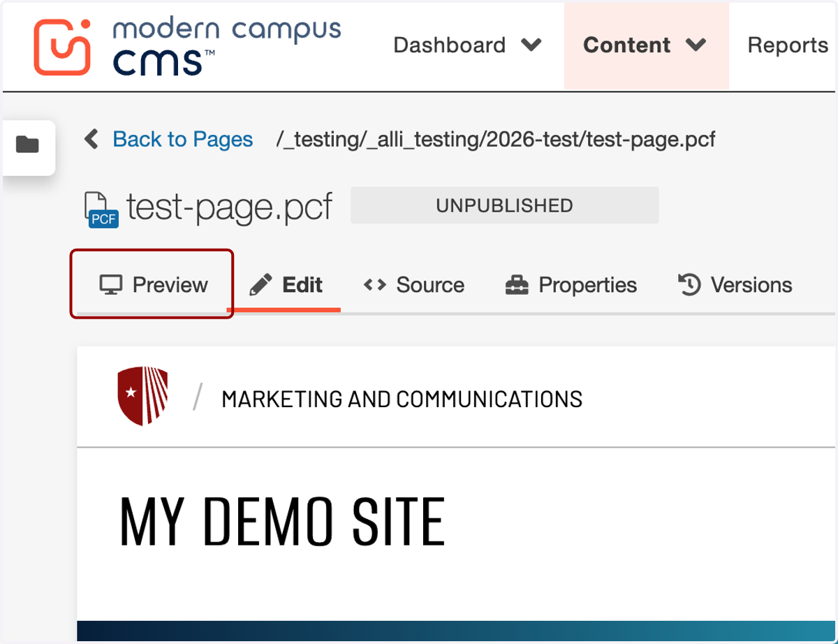
Task: Click the UNPUBLISHED status badge
Action: tap(504, 205)
